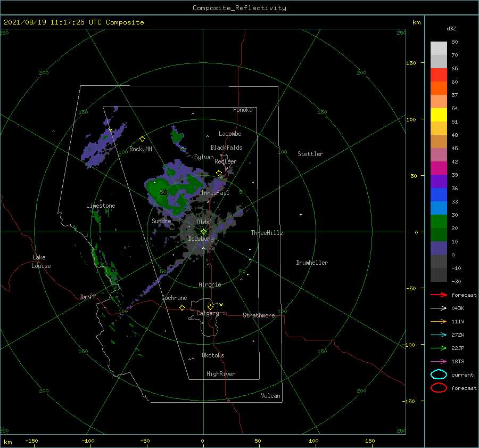Click the Olds label

tap(203, 222)
